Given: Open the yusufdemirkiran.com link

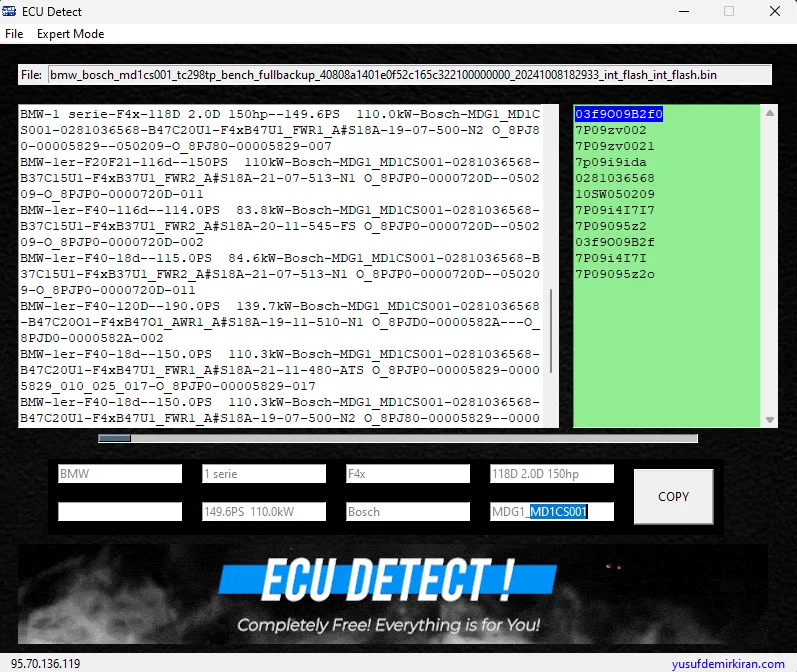Looking at the screenshot, I should tap(728, 663).
